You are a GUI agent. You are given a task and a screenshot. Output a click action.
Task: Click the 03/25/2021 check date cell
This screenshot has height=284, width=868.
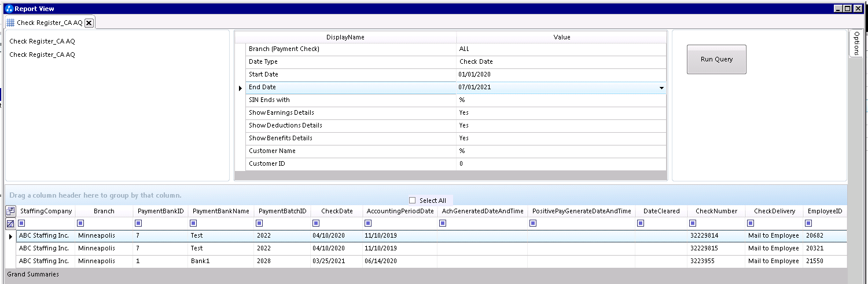coord(337,261)
